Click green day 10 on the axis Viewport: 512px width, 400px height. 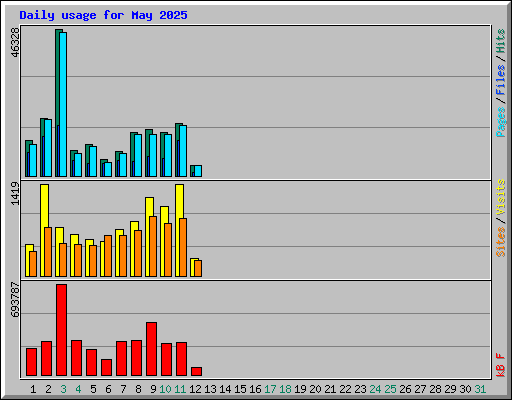(165, 389)
